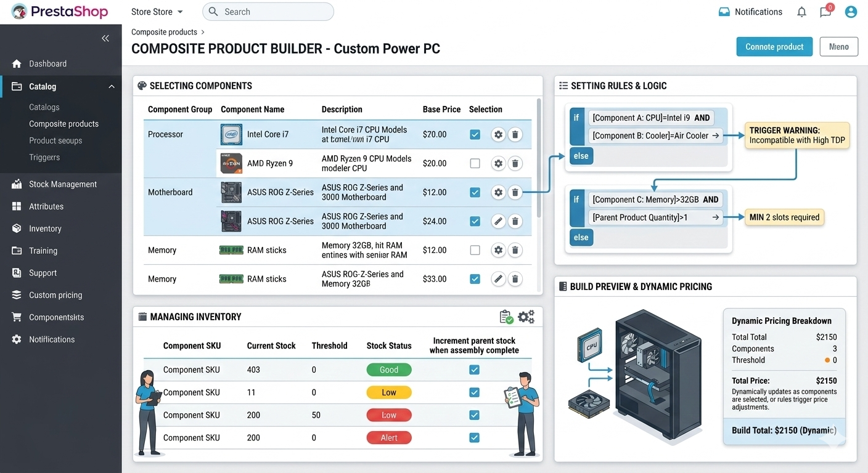868x473 pixels.
Task: Open inventory settings gears icon
Action: (x=526, y=317)
